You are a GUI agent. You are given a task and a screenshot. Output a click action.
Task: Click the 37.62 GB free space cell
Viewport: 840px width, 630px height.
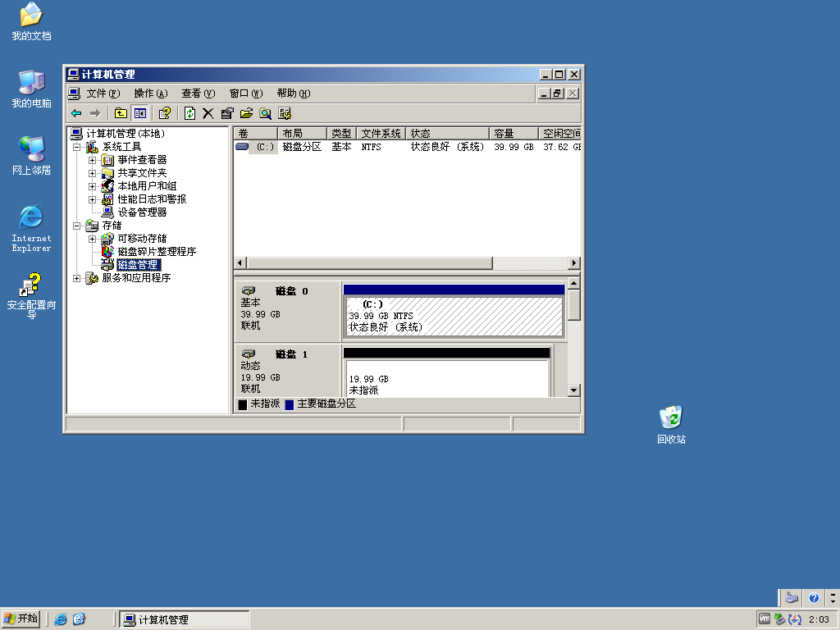click(x=561, y=147)
